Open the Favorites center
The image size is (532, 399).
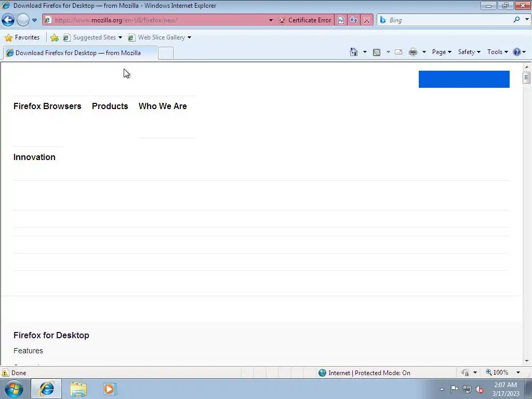click(22, 37)
